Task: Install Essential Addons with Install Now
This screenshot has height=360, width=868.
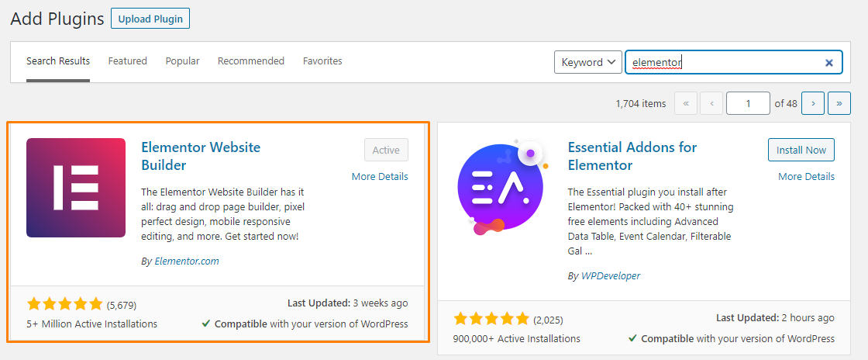Action: [801, 150]
